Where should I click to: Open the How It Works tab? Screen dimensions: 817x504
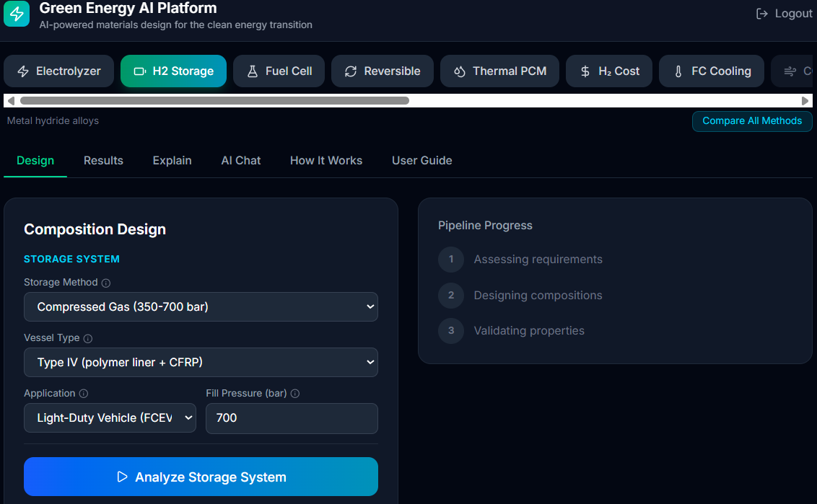point(326,161)
